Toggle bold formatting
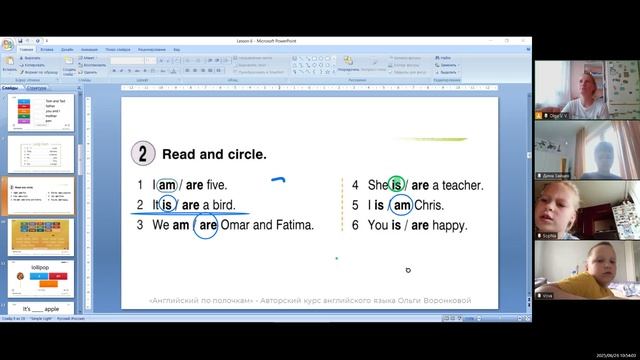Image resolution: width=640 pixels, height=360 pixels. (x=114, y=71)
